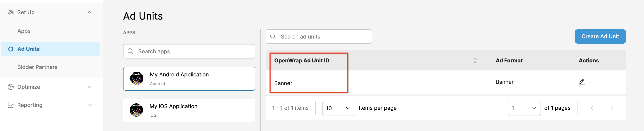Image resolution: width=644 pixels, height=131 pixels.
Task: Expand the Reporting section
Action: 89,105
